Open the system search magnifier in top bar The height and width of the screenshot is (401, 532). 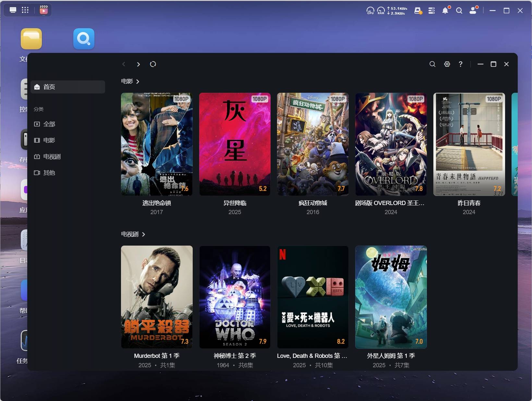click(459, 11)
